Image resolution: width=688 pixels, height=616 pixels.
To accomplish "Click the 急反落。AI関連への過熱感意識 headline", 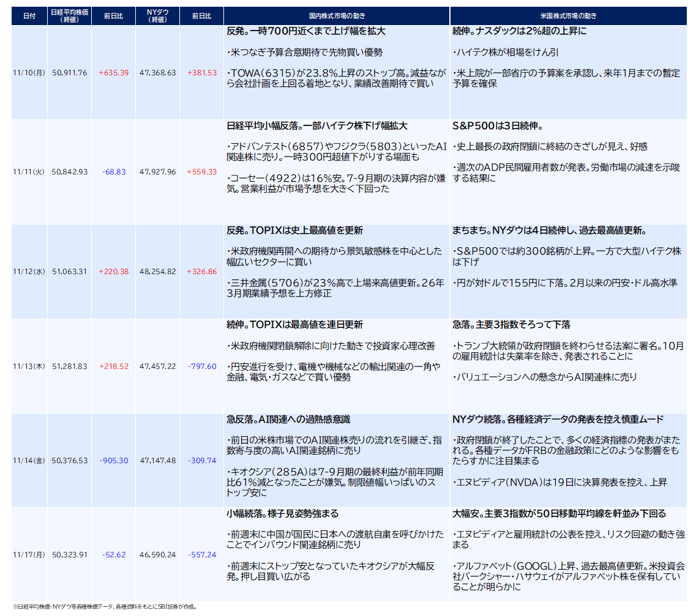I will 288,420.
